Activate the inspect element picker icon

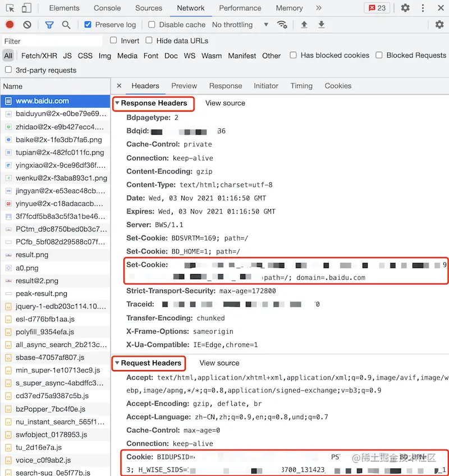click(10, 8)
